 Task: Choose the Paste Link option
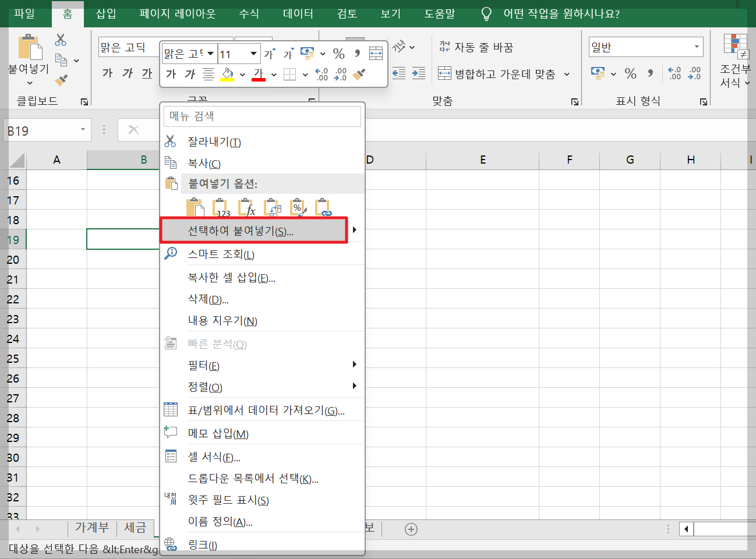point(323,207)
